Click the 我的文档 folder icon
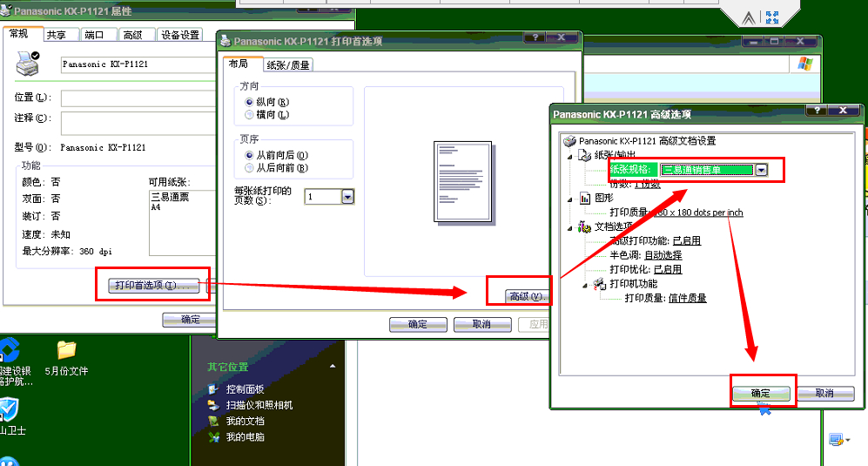868x466 pixels. click(x=213, y=421)
